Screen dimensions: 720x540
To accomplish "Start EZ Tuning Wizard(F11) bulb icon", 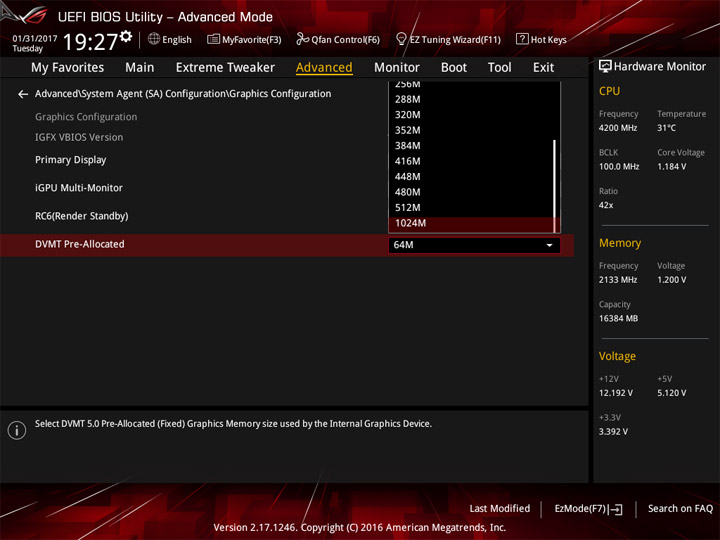I will click(401, 39).
